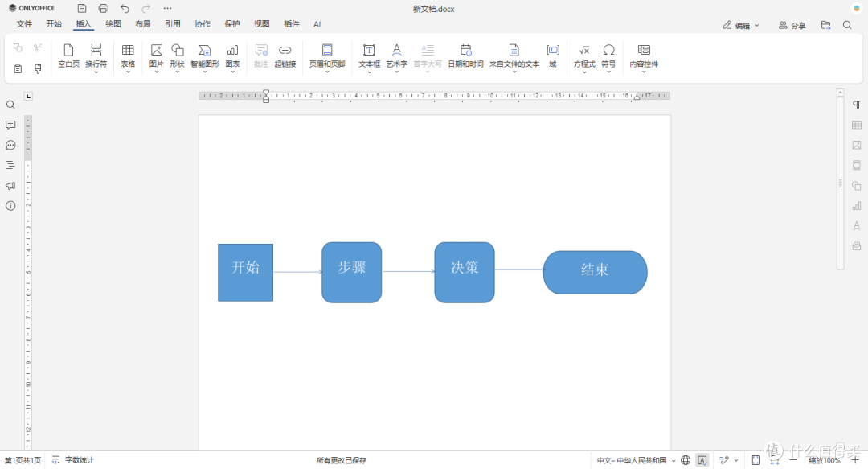This screenshot has height=469, width=868.
Task: Expand the 形状 shapes dropdown
Action: coord(177,72)
